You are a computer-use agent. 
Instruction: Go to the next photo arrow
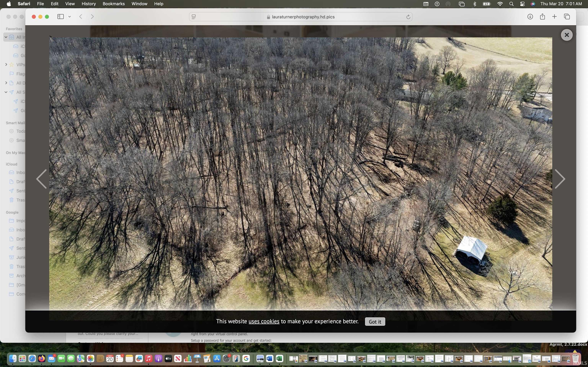point(560,179)
